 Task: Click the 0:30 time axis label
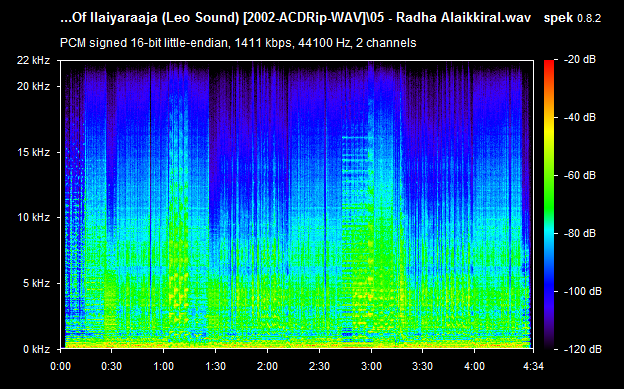point(111,366)
